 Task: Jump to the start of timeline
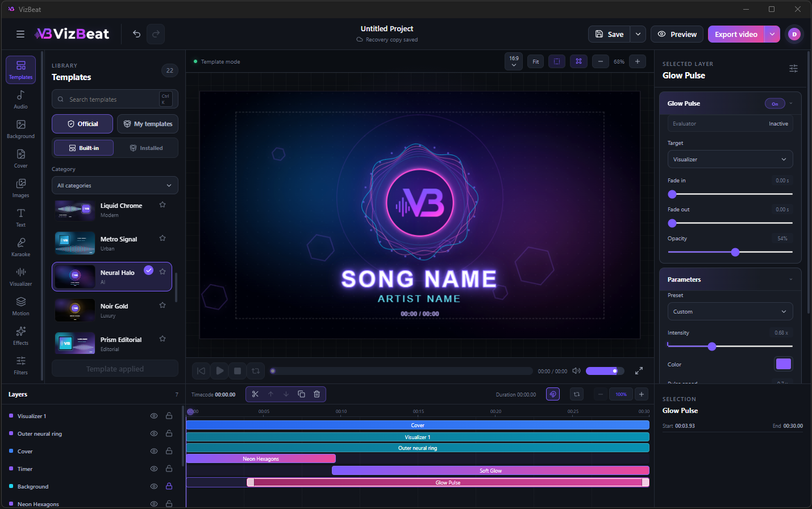[201, 371]
